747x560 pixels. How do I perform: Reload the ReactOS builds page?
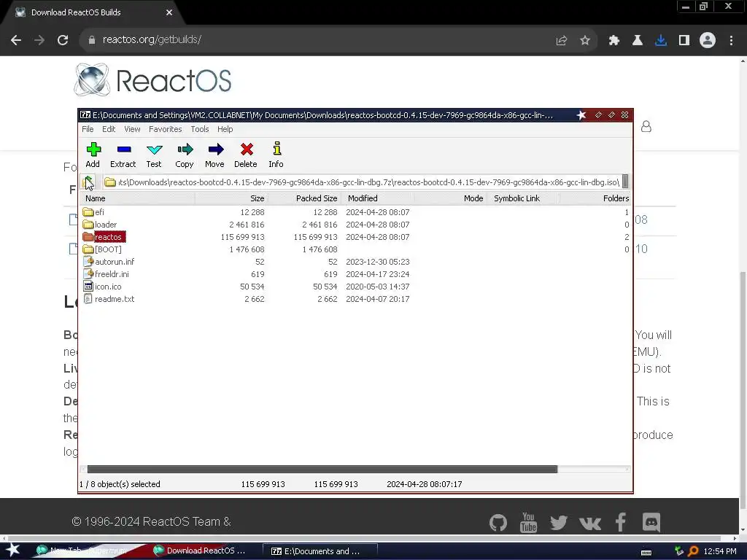(63, 40)
